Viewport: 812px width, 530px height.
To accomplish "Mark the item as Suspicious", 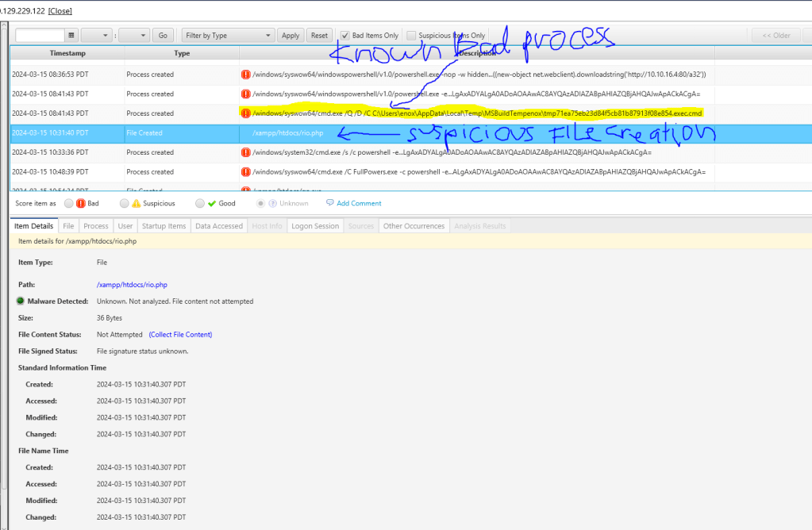I will pyautogui.click(x=124, y=203).
